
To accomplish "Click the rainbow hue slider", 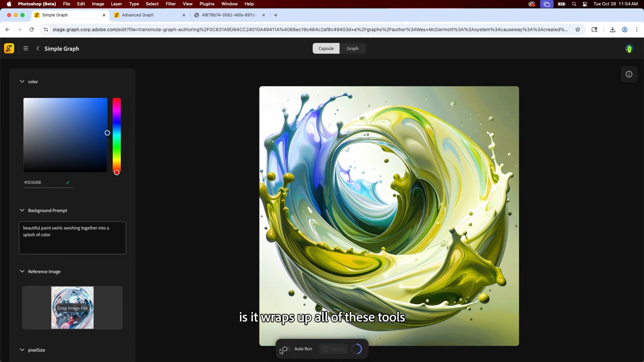I will tap(116, 135).
